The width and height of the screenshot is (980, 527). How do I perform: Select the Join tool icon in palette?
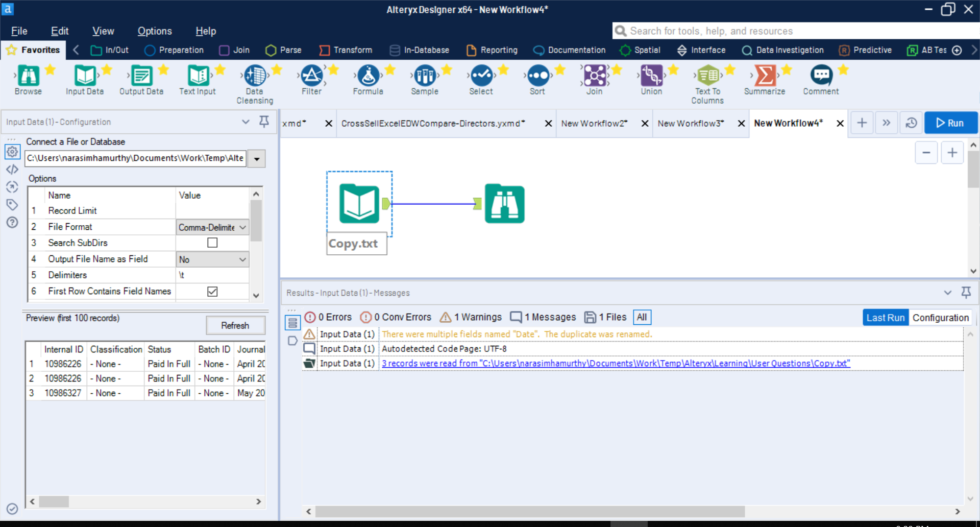pyautogui.click(x=595, y=76)
